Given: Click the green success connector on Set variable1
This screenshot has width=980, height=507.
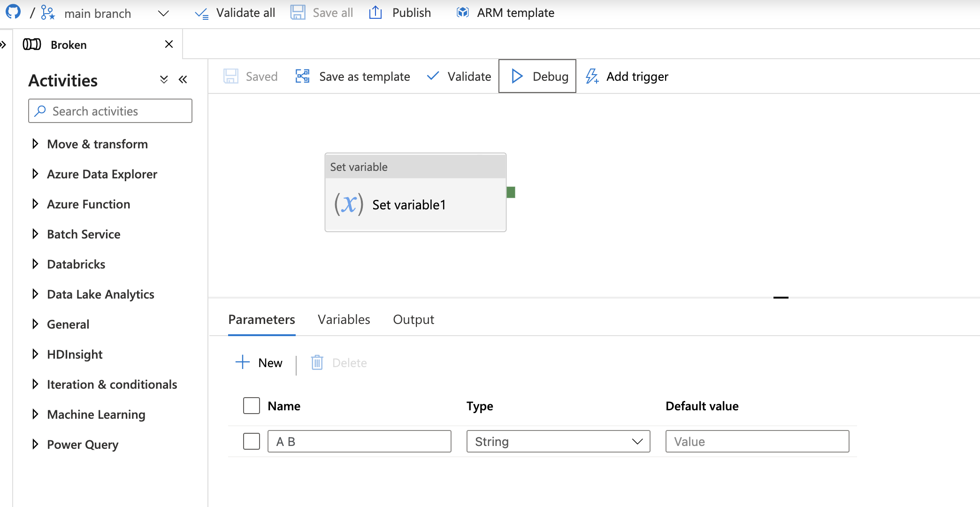Looking at the screenshot, I should [511, 192].
